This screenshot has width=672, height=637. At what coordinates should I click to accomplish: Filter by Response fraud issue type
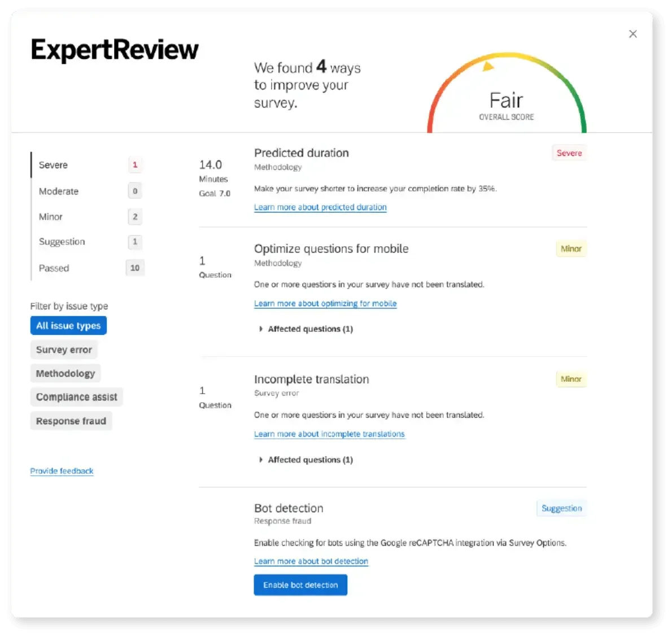pos(71,421)
